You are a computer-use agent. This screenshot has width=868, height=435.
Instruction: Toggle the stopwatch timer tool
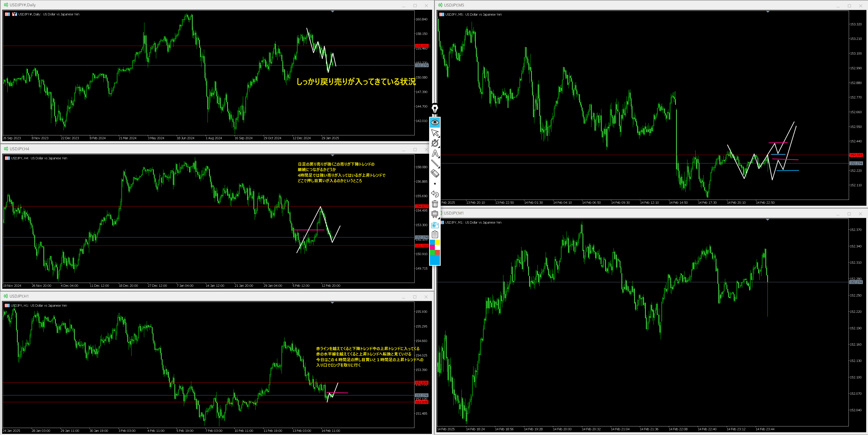pos(435,143)
